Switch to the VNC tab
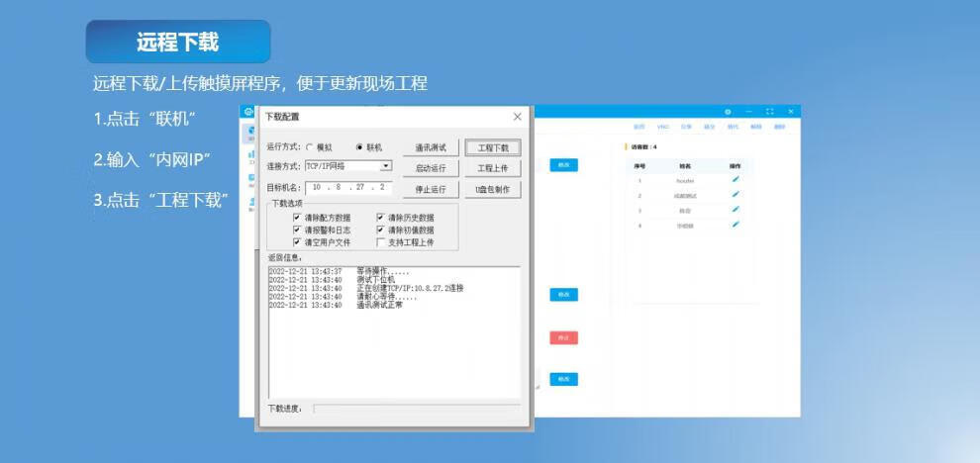Image resolution: width=980 pixels, height=463 pixels. (x=663, y=128)
